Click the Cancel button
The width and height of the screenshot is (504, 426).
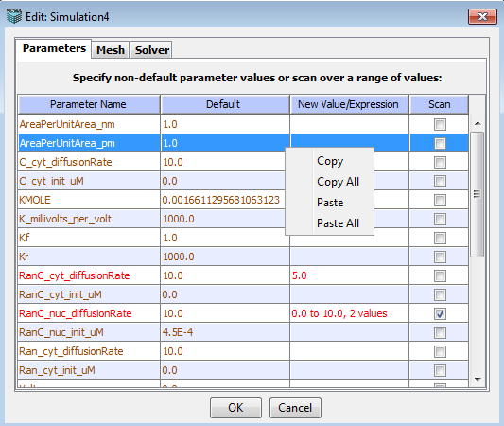click(295, 408)
